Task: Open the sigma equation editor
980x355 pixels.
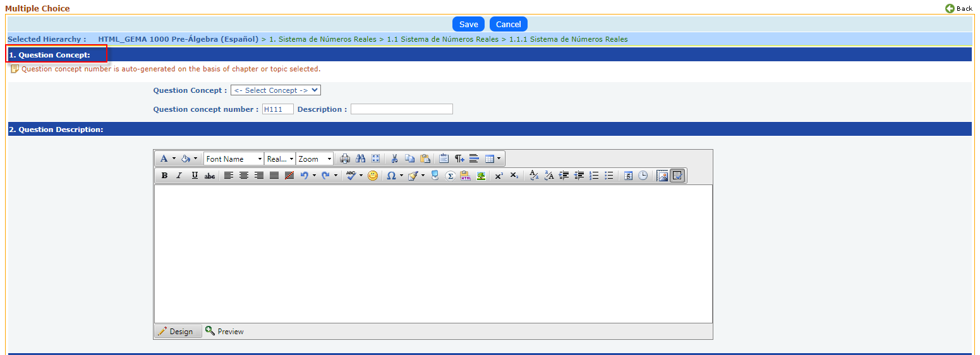Action: [450, 176]
